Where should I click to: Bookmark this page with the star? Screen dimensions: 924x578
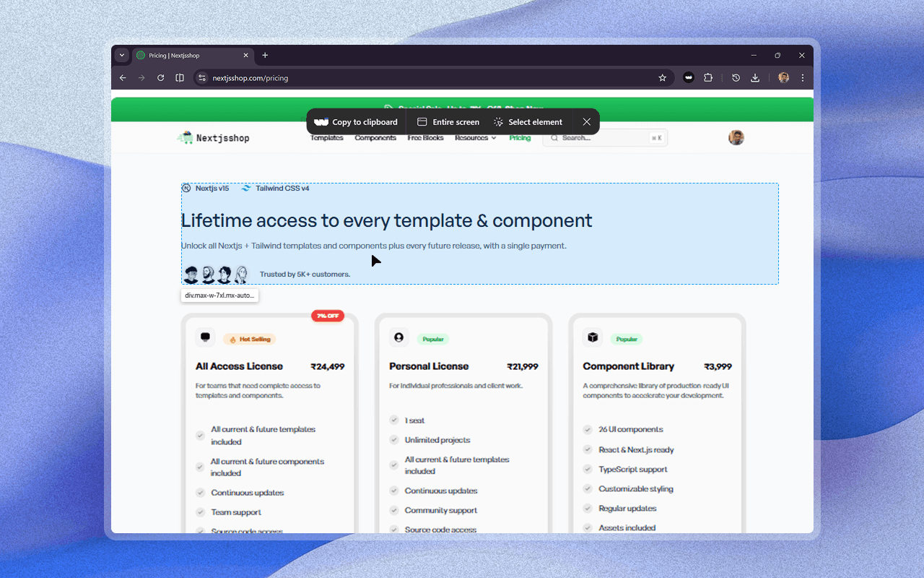tap(662, 78)
